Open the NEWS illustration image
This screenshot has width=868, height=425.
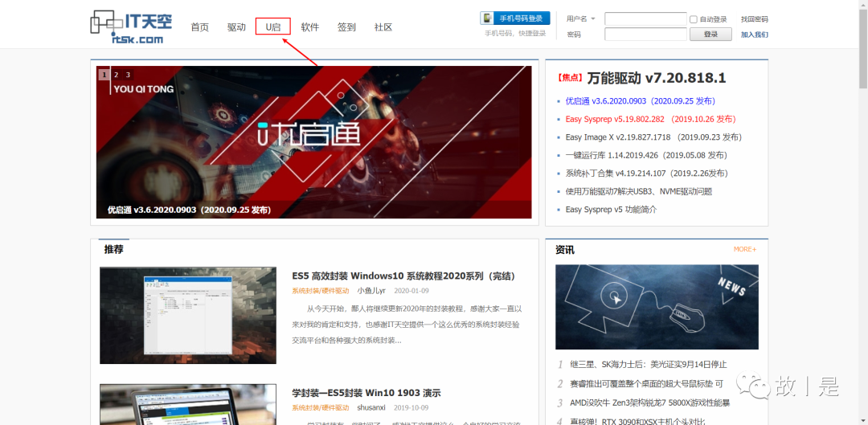tap(657, 307)
